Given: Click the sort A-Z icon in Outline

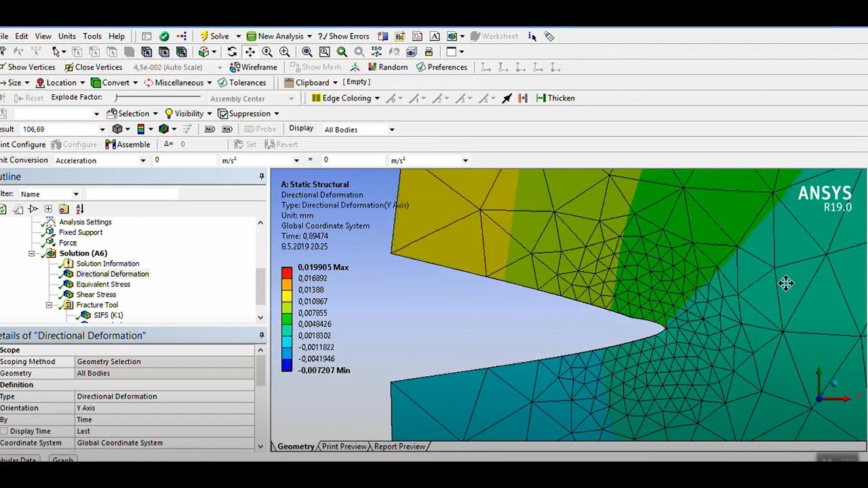Looking at the screenshot, I should [79, 209].
